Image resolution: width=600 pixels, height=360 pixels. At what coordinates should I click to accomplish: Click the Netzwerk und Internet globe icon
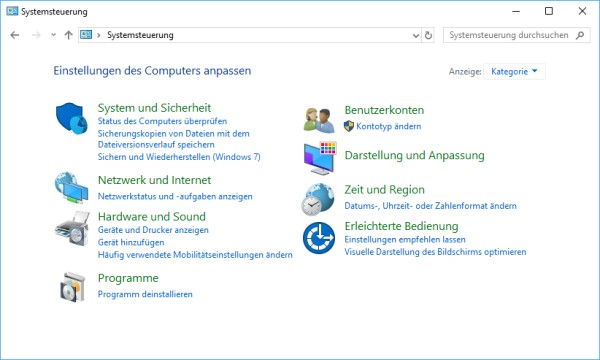72,188
